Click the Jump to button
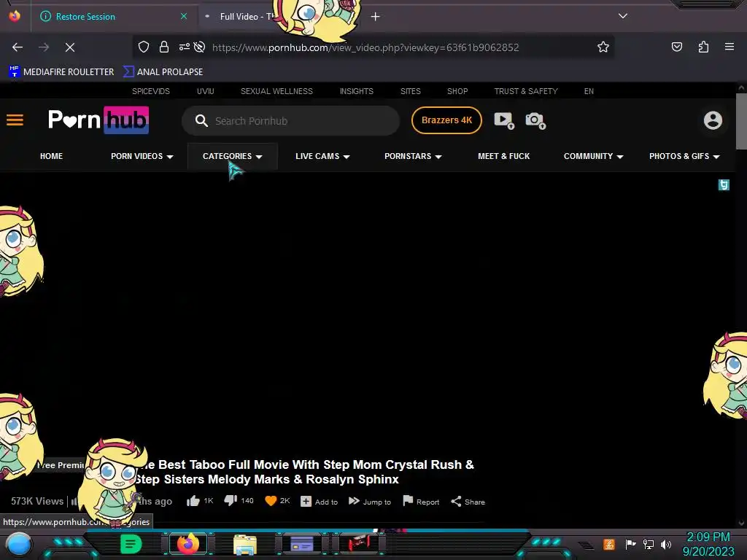 click(x=369, y=502)
